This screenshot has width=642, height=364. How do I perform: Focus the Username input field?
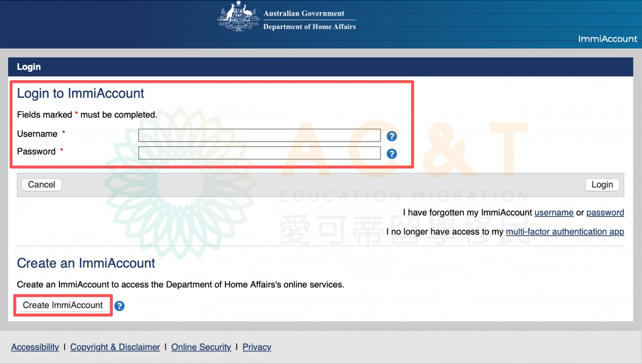point(259,135)
